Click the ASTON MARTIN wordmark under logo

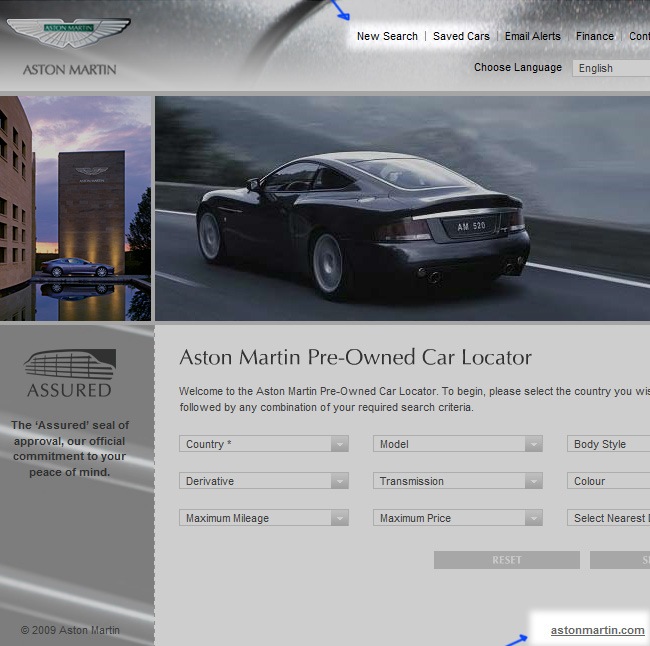[x=70, y=70]
